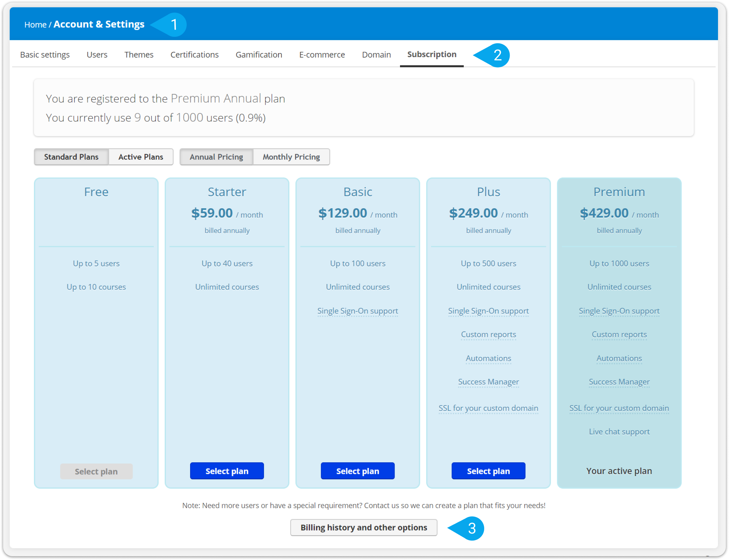Click 'You currently use 9 out of 1000 users'
Viewport: 729px width, 560px height.
[156, 118]
